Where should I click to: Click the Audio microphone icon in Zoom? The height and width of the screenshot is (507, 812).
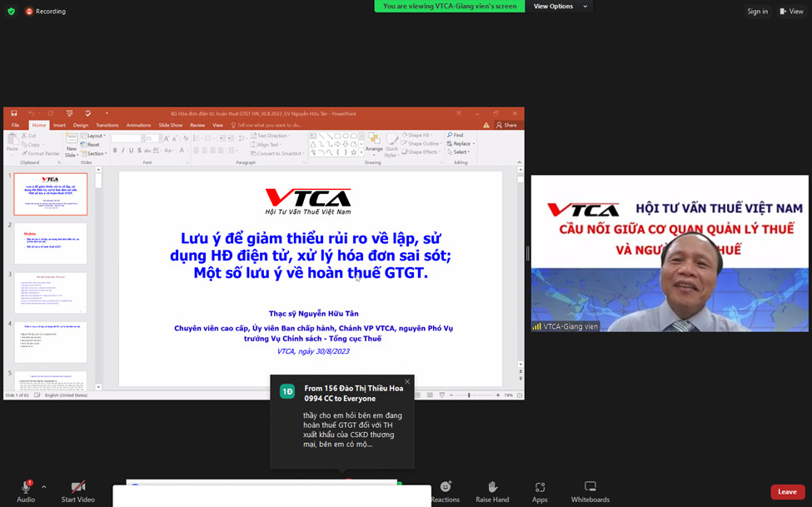pos(25,487)
